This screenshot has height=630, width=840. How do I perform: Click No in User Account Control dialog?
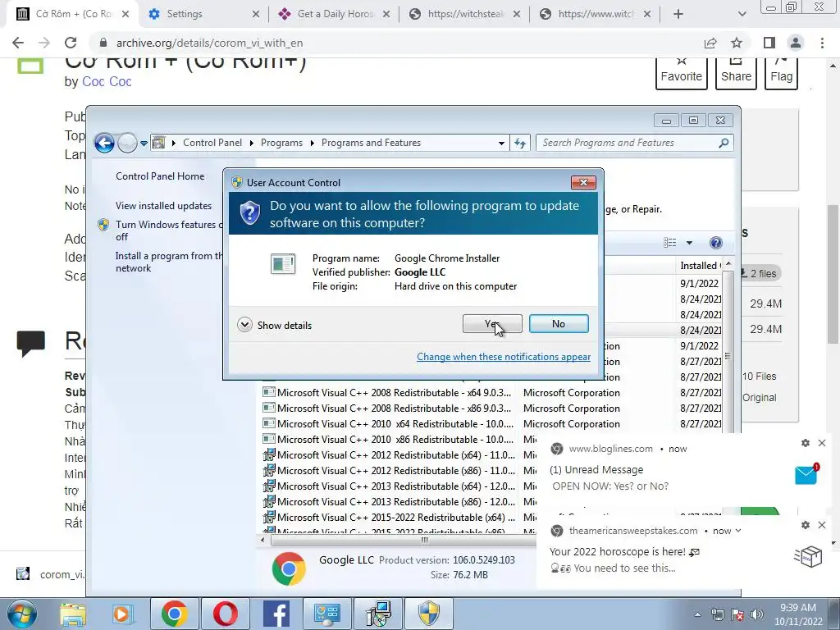tap(558, 323)
